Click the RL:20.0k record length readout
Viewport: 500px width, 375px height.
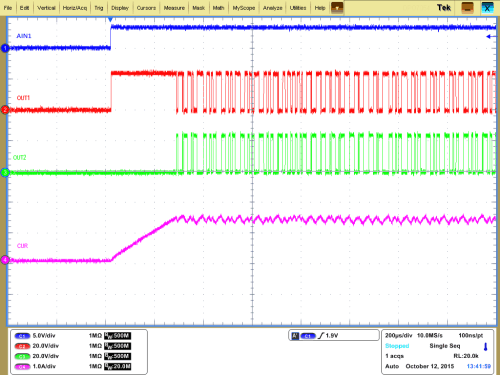tap(466, 356)
